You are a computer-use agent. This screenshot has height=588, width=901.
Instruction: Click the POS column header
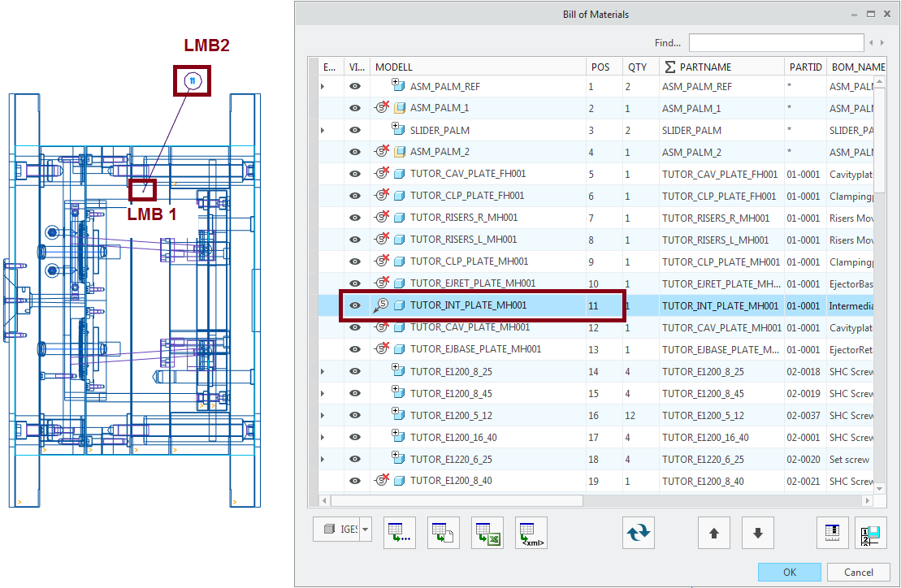tap(604, 67)
